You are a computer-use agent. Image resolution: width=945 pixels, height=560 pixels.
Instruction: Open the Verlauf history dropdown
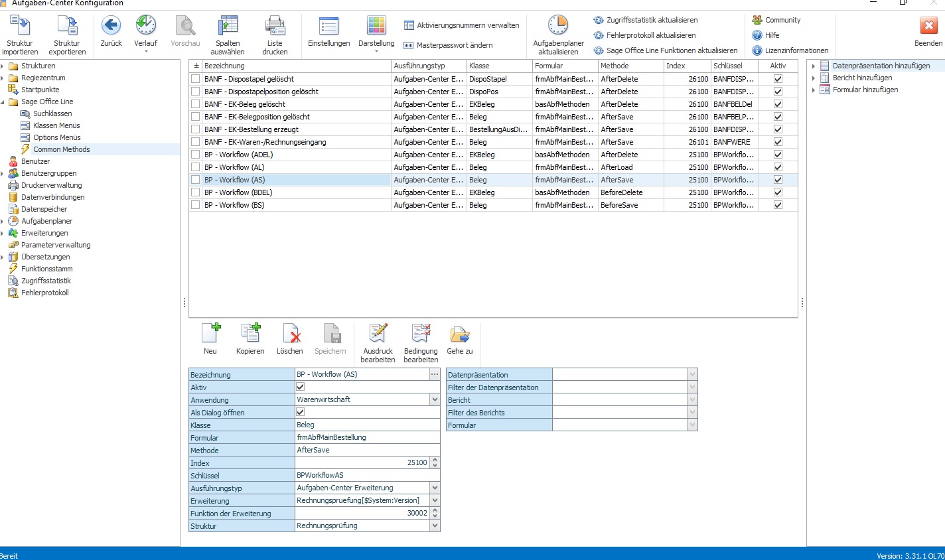[x=146, y=52]
